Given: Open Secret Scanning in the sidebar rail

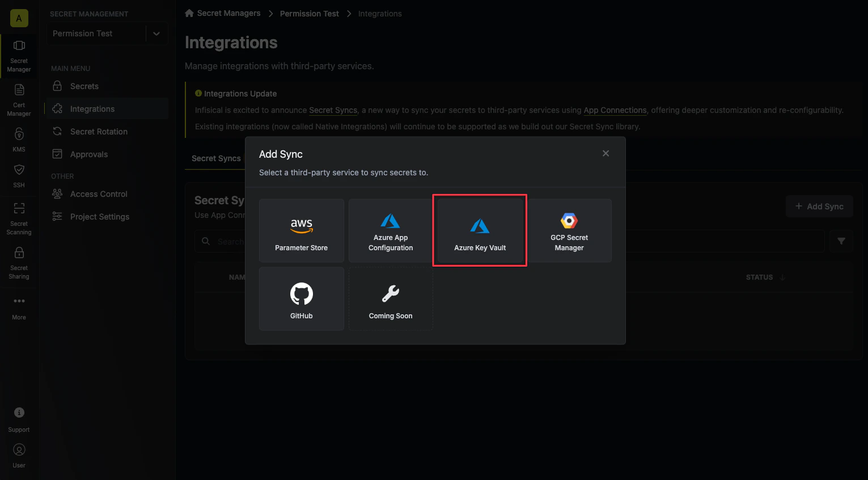Looking at the screenshot, I should (19, 219).
